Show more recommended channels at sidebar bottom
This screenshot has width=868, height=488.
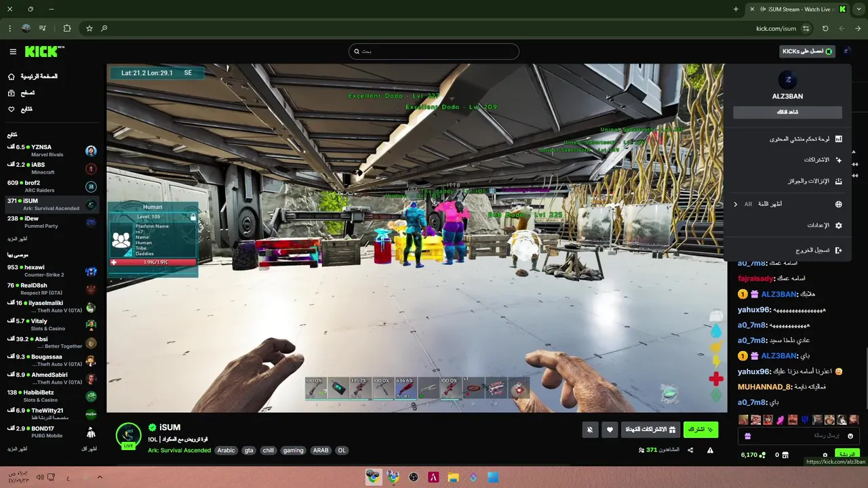tap(18, 449)
